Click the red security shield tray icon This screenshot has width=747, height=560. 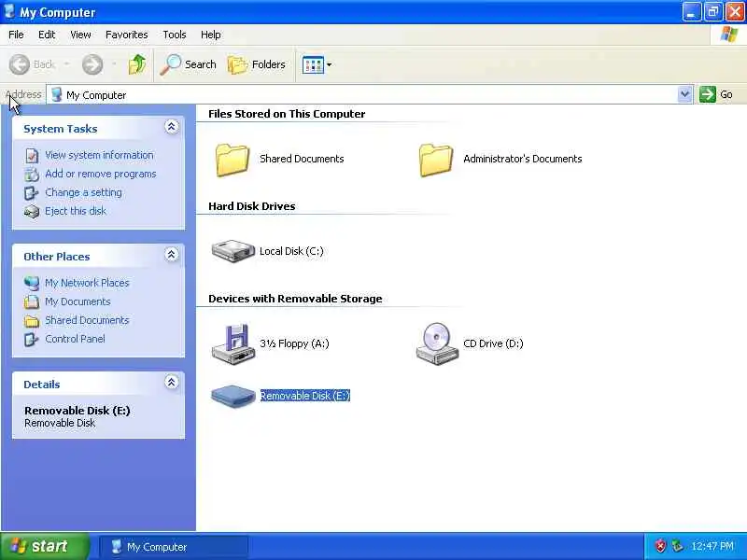(x=660, y=546)
